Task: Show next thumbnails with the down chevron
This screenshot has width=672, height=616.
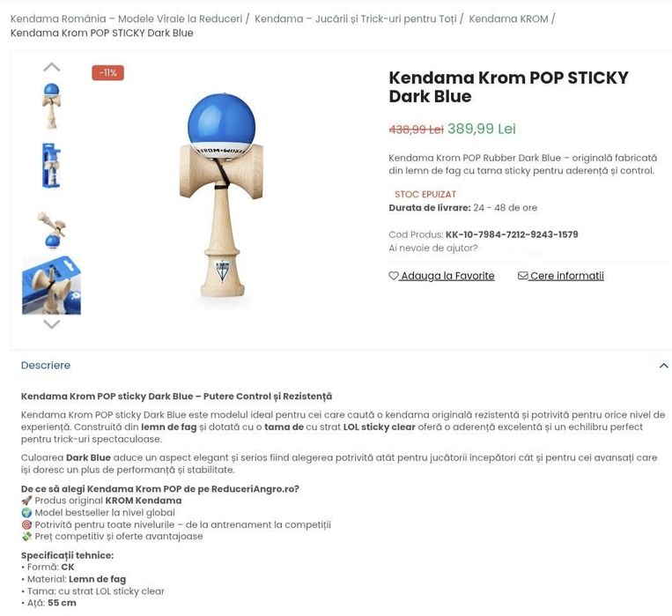Action: point(52,324)
